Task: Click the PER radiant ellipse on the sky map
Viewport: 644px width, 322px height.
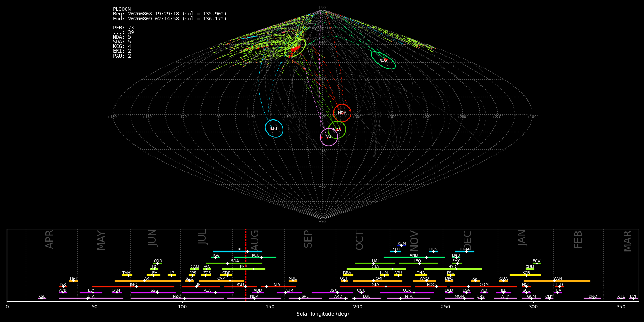Action: (295, 48)
